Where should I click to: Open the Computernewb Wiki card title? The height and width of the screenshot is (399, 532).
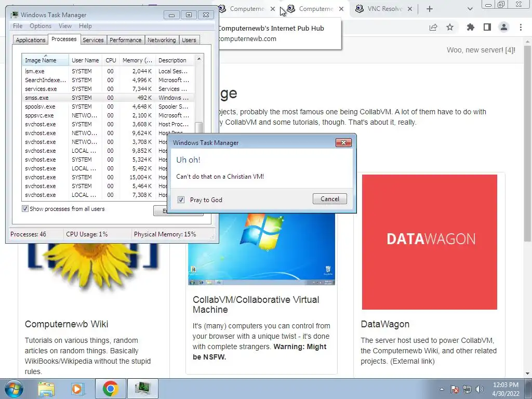click(66, 324)
